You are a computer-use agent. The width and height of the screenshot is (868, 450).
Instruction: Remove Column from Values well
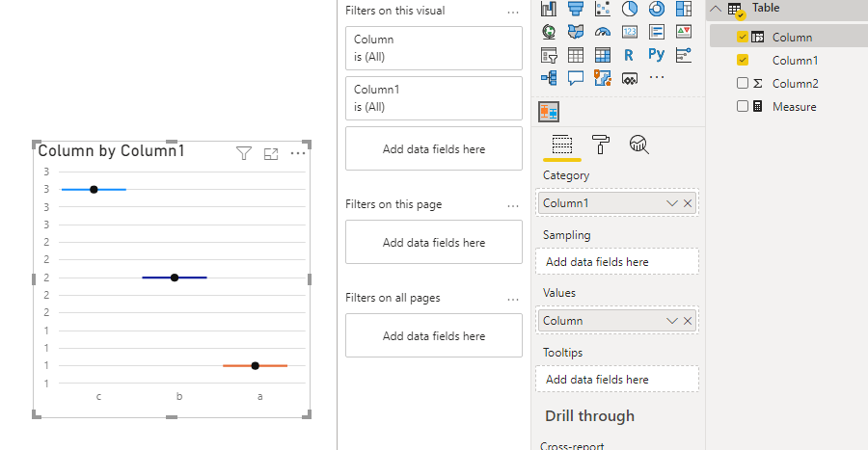pos(688,321)
